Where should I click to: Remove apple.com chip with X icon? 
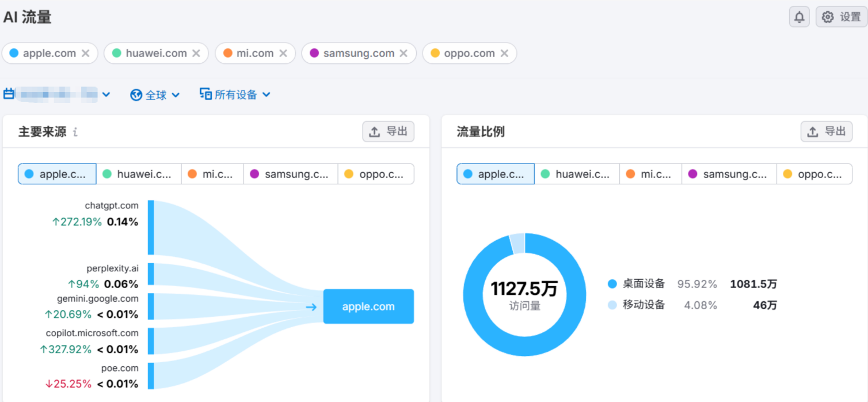pyautogui.click(x=85, y=53)
